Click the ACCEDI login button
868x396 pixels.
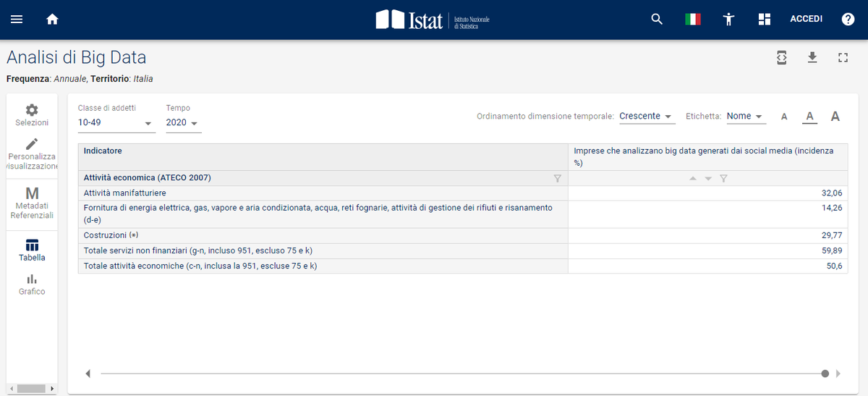(x=806, y=19)
